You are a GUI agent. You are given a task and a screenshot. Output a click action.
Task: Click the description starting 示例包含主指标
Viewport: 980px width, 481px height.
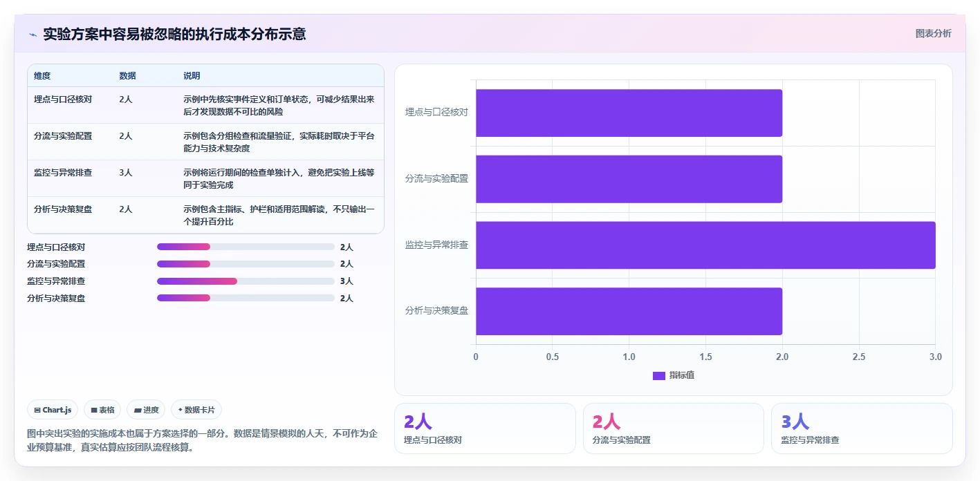pos(279,216)
